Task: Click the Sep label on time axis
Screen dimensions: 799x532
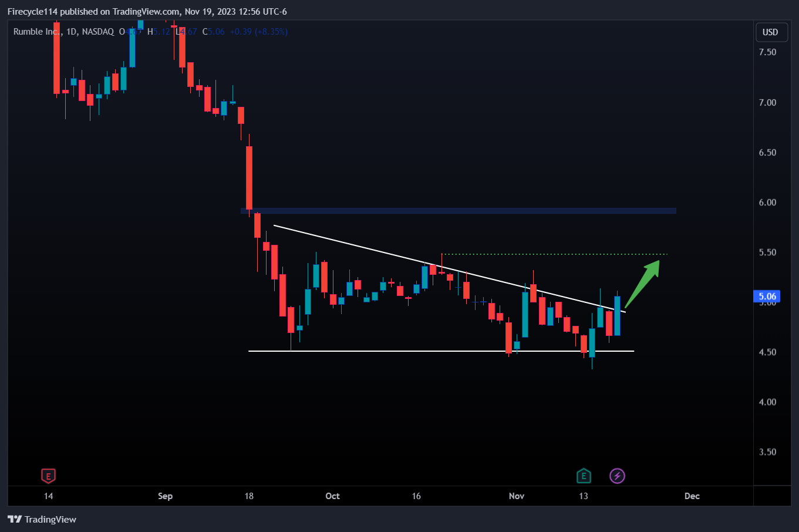Action: [165, 496]
